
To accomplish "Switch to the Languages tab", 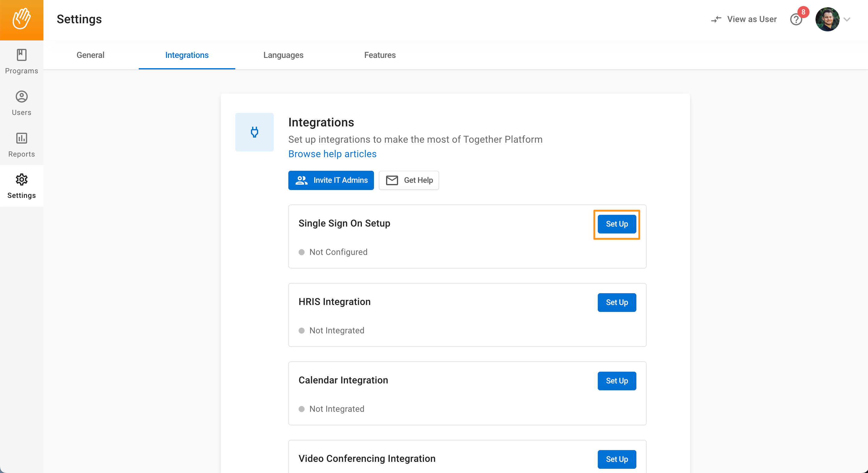I will [283, 55].
